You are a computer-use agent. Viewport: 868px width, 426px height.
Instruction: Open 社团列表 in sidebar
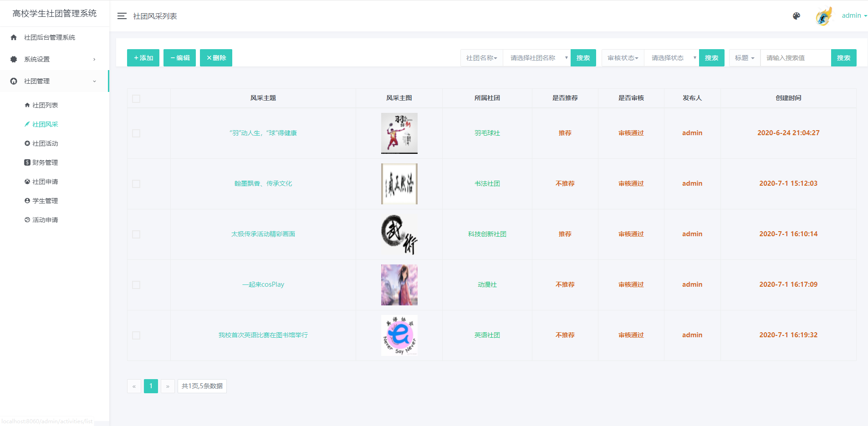coord(45,105)
